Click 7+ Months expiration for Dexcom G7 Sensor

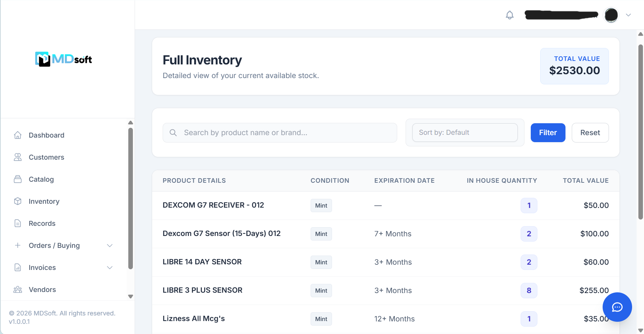click(393, 234)
